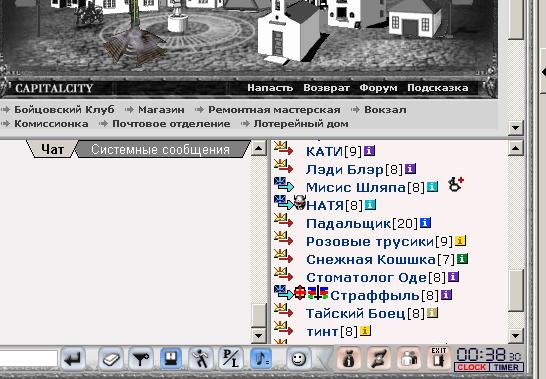Go to Ремонтная мастерская
The image size is (546, 379).
click(x=274, y=110)
